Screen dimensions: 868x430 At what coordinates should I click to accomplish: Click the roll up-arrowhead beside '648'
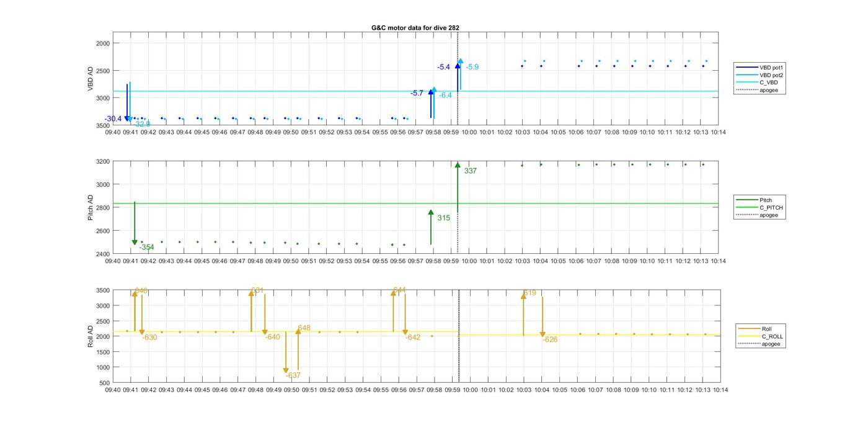click(298, 331)
